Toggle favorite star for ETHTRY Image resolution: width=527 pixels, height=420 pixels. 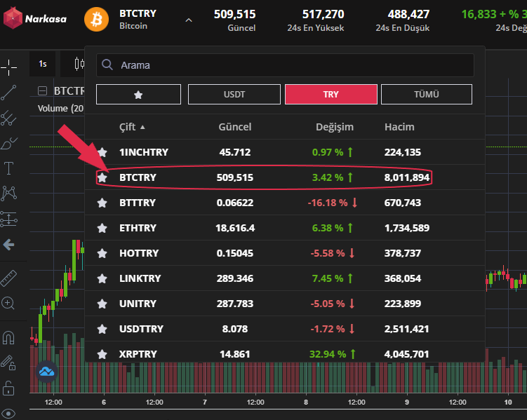pos(102,229)
